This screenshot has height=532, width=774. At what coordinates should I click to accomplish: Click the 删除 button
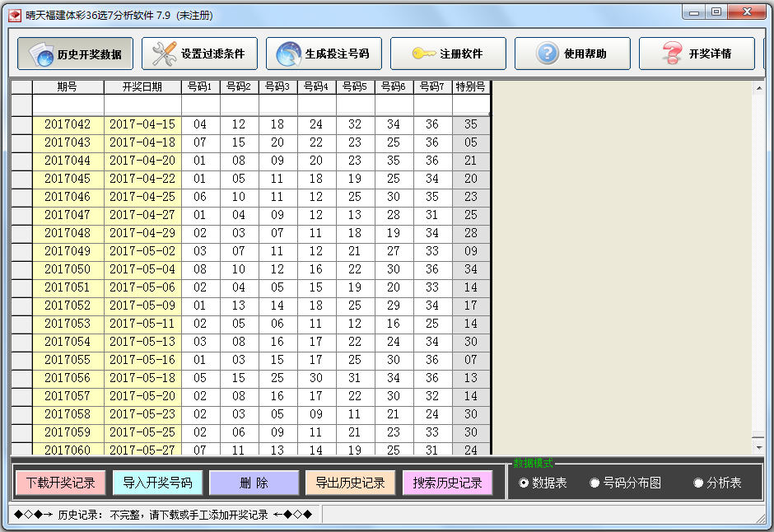click(254, 483)
